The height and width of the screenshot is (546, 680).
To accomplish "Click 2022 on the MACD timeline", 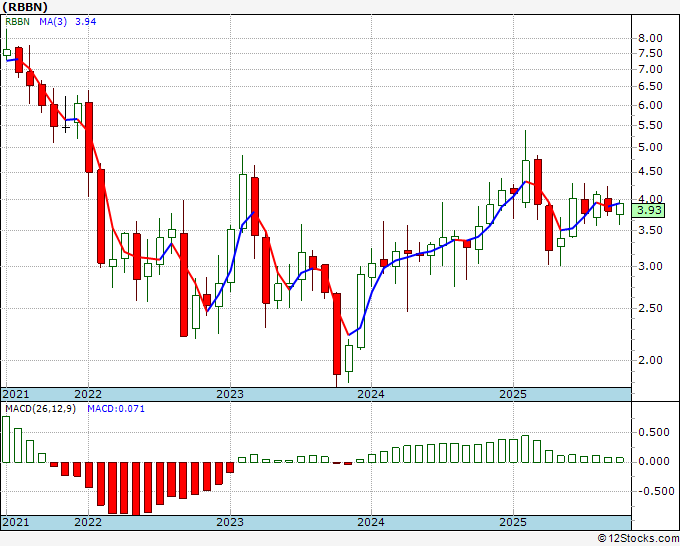I will coord(88,522).
